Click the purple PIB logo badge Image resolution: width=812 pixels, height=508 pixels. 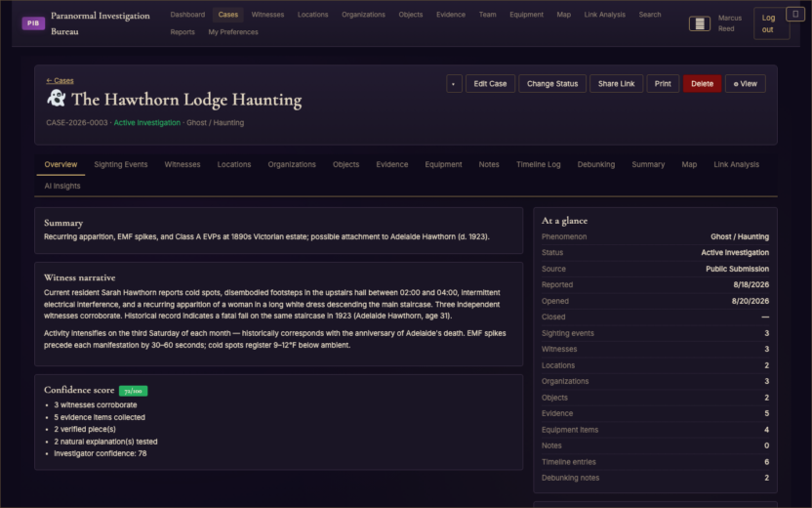pyautogui.click(x=33, y=23)
